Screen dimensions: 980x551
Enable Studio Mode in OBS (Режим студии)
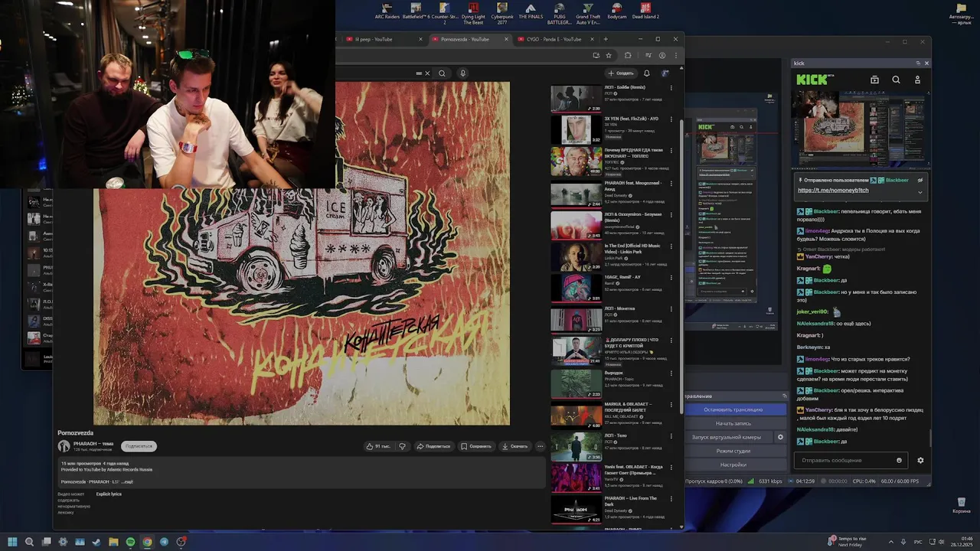733,451
